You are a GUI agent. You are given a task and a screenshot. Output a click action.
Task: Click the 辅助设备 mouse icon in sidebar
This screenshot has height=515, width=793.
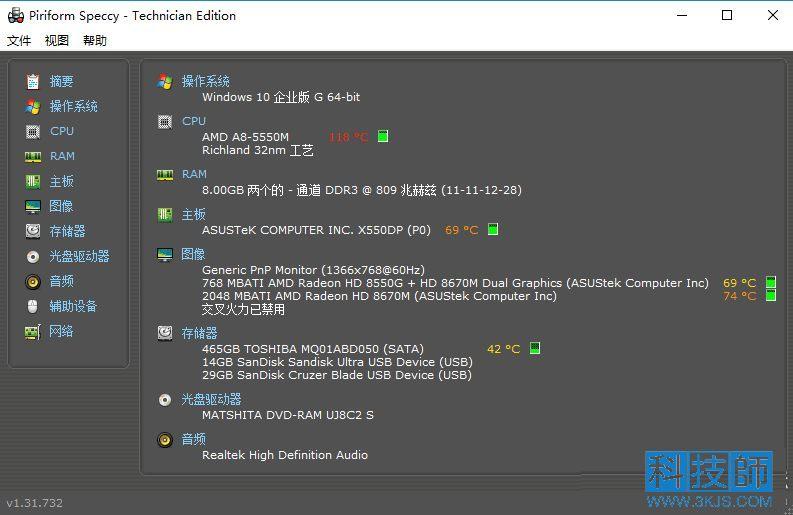coord(33,307)
